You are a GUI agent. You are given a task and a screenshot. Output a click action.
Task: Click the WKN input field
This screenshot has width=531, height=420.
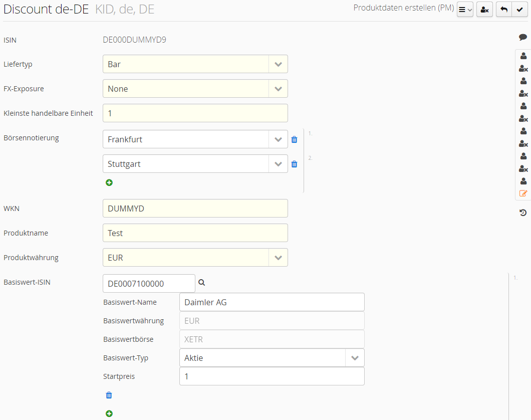coord(195,208)
